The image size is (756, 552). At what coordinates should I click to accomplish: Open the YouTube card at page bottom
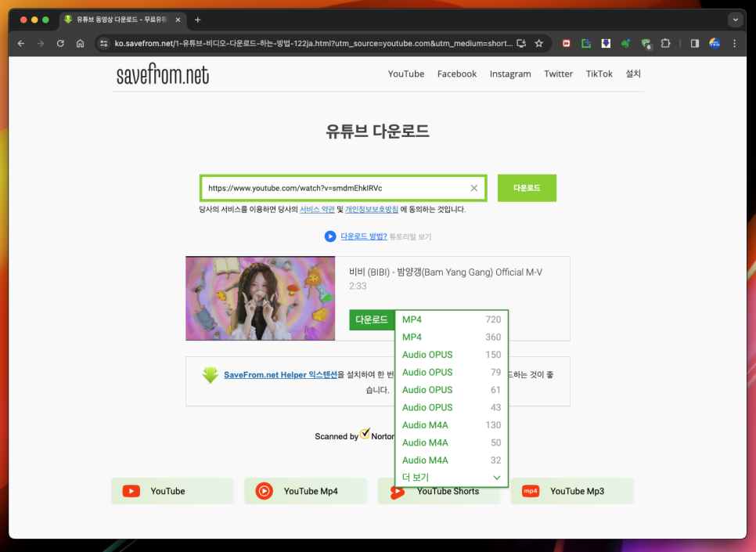(173, 491)
